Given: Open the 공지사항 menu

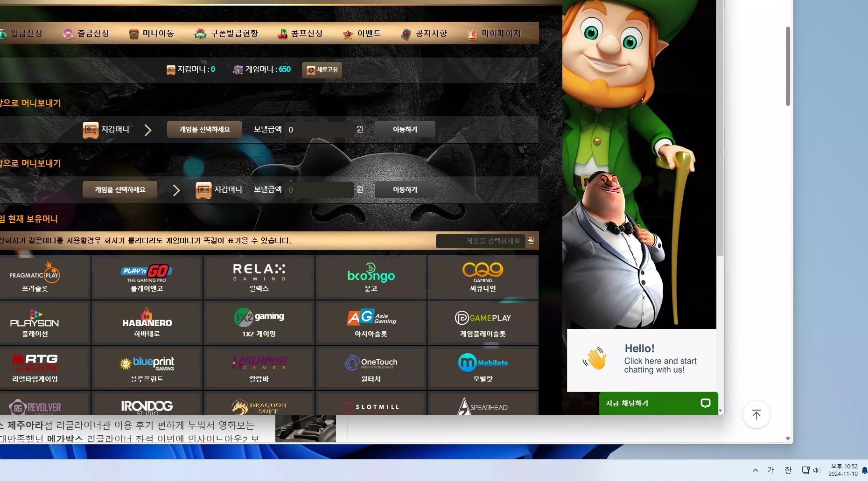Looking at the screenshot, I should [424, 34].
